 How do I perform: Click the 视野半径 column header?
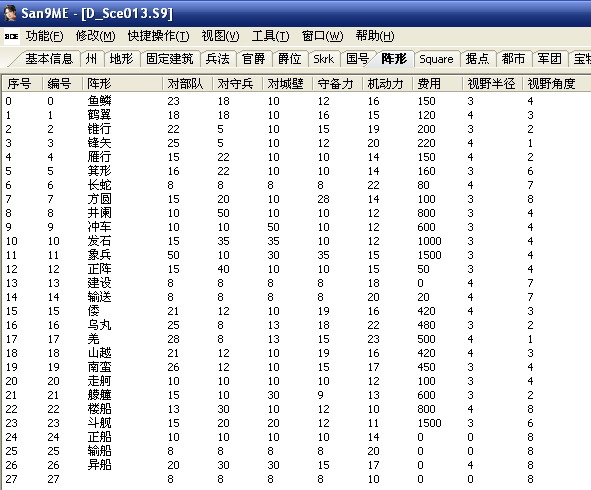(491, 83)
